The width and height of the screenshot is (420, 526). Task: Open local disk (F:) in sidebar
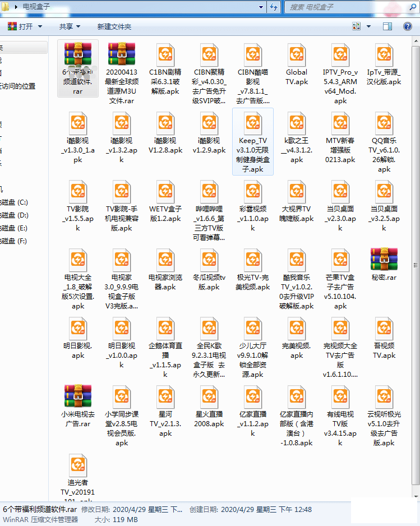14,241
